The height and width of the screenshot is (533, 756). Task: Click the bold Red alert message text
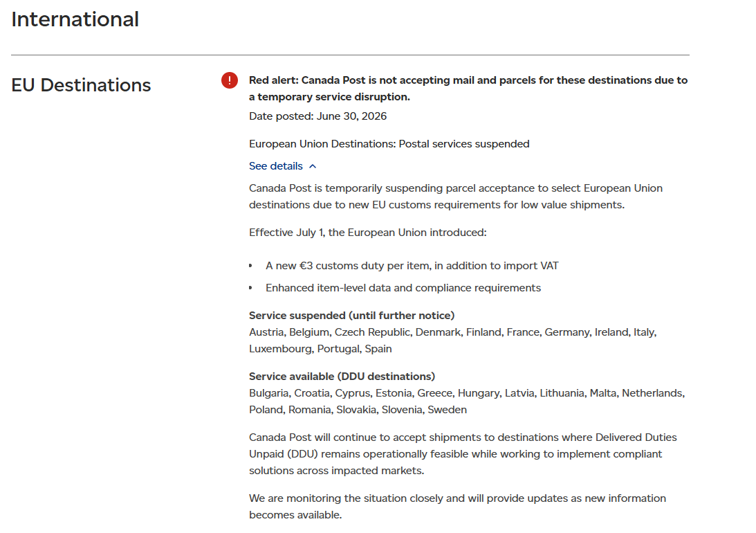[x=468, y=89]
